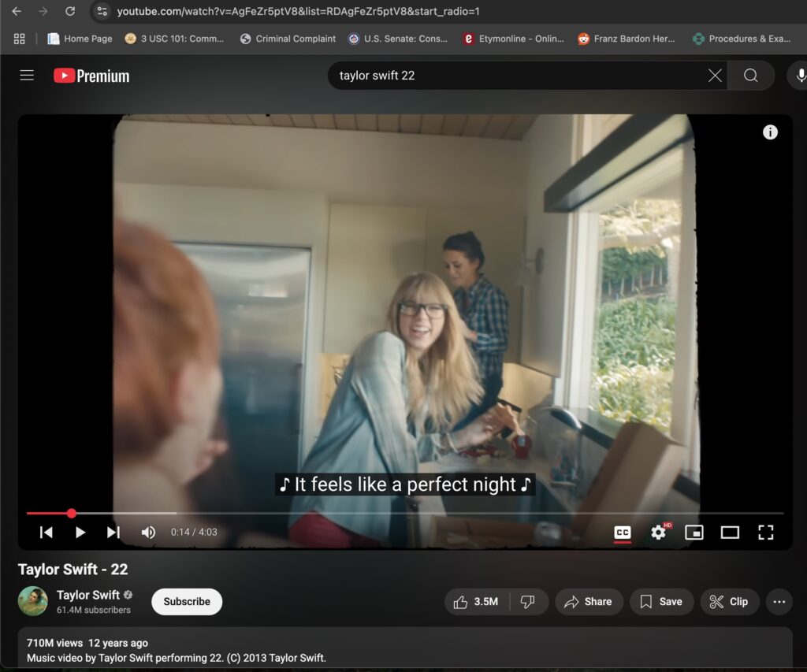Viewport: 807px width, 672px height.
Task: Start voice search with the microphone icon
Action: 800,76
